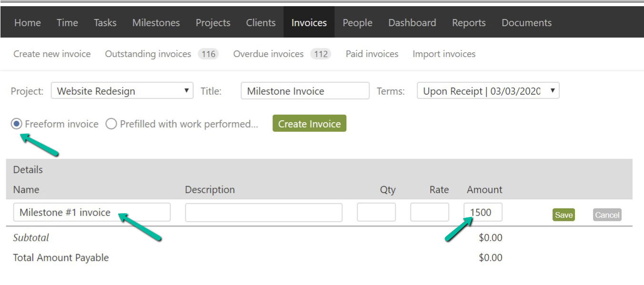Switch to the Invoices tab

point(309,22)
